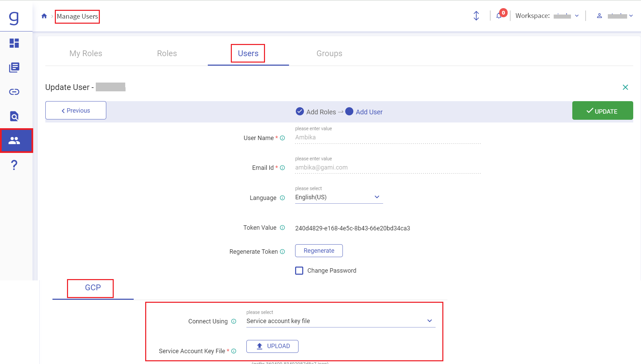
Task: Click the User Name input field
Action: click(x=388, y=138)
